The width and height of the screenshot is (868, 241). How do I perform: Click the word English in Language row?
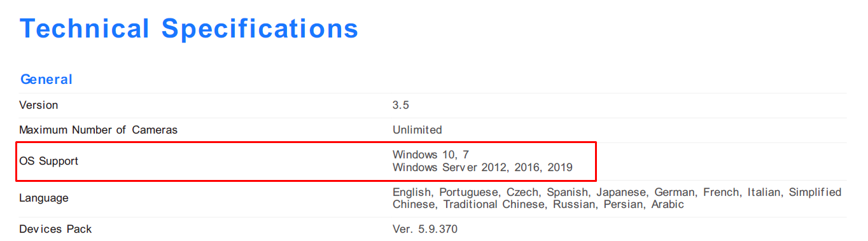tap(412, 192)
